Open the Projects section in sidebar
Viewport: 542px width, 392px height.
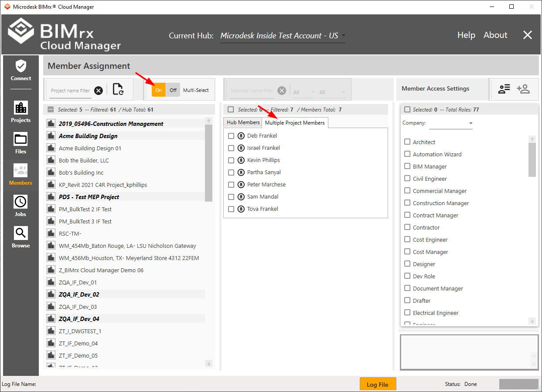tap(20, 112)
